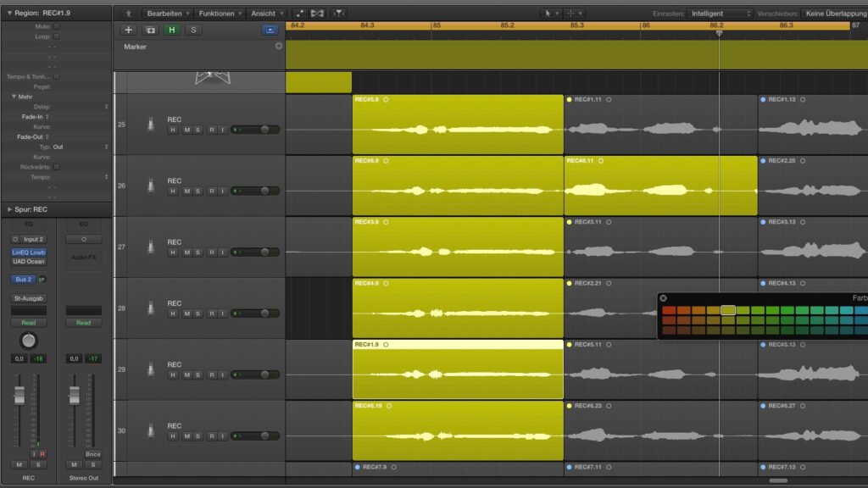The image size is (868, 488).
Task: Click the duplicate track icon
Action: pyautogui.click(x=151, y=30)
